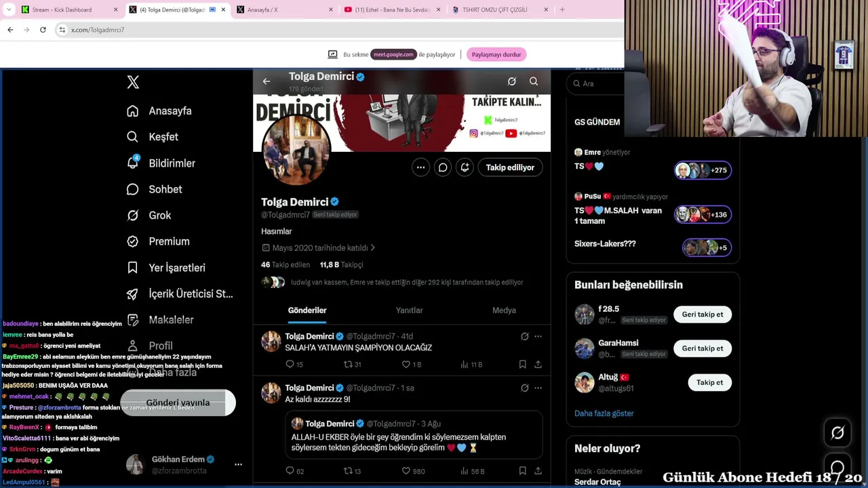Open Keşfet from the sidebar
Image resolution: width=868 pixels, height=488 pixels.
[x=153, y=137]
